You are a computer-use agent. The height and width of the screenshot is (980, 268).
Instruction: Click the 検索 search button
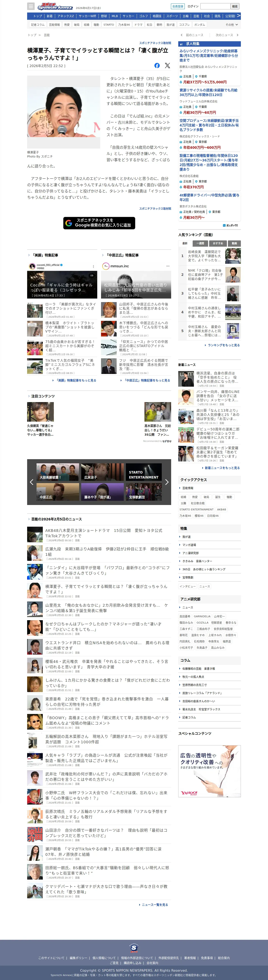click(x=235, y=6)
